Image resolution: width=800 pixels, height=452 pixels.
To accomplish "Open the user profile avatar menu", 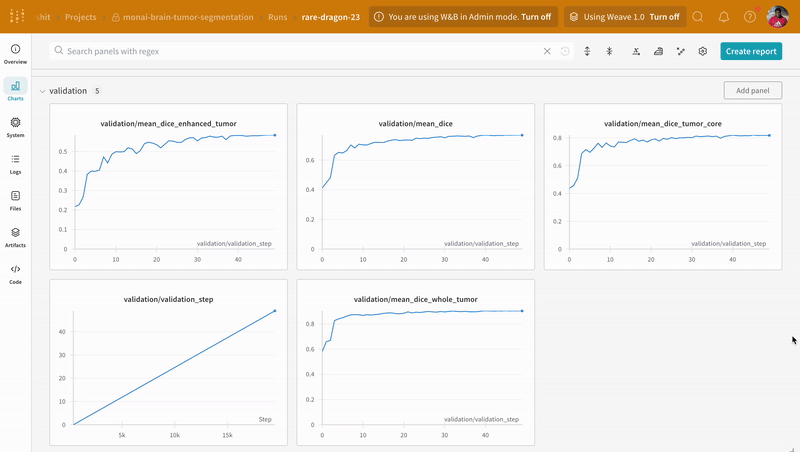I will coord(777,17).
